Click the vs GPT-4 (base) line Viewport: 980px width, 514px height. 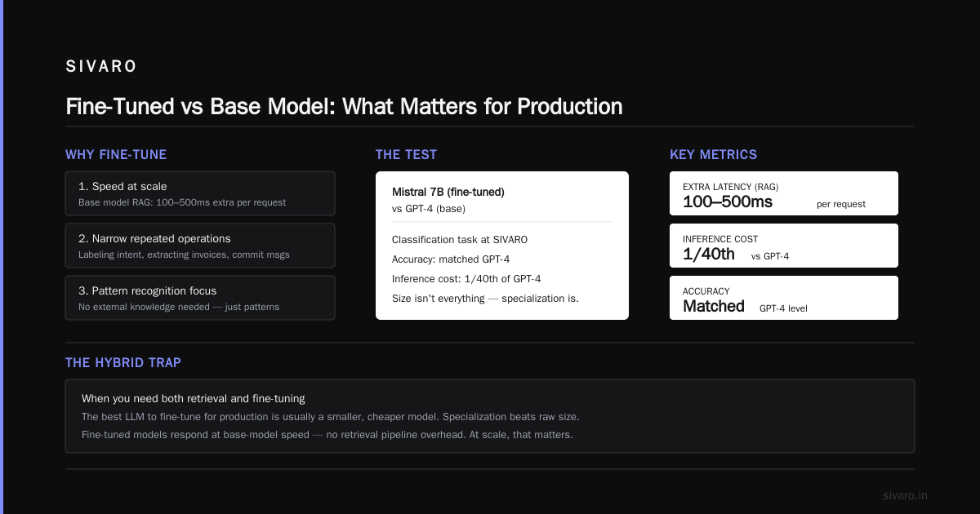pyautogui.click(x=429, y=209)
